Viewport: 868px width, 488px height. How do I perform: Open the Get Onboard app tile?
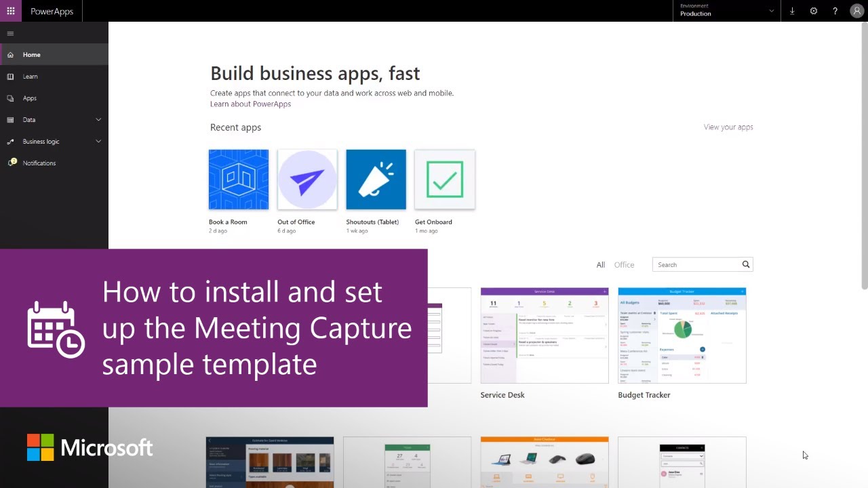445,180
